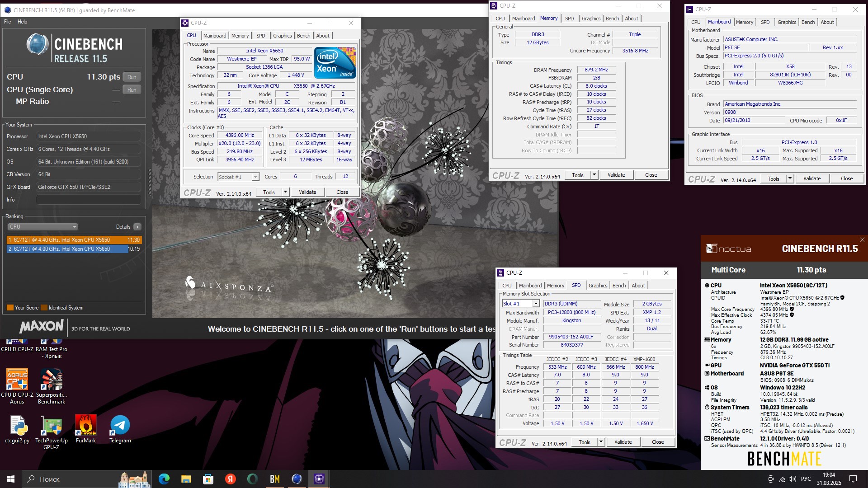Switch to Bench tab in CPU-Z CPU window

303,36
